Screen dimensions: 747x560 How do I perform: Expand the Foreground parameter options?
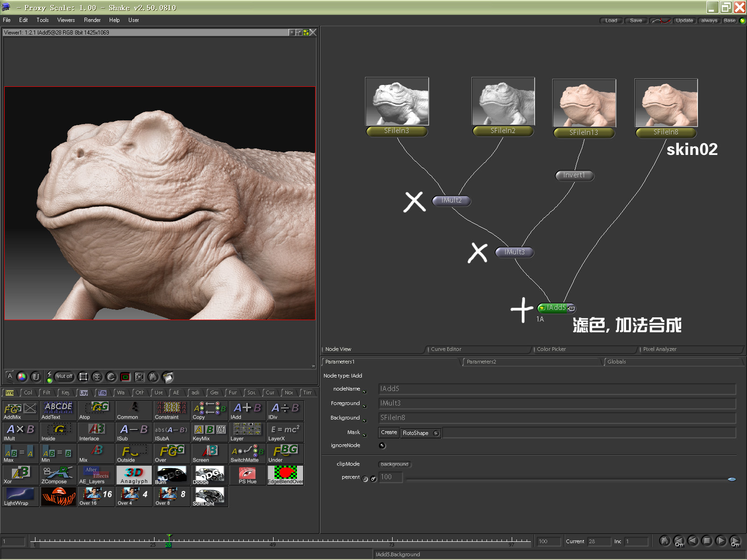coord(364,406)
